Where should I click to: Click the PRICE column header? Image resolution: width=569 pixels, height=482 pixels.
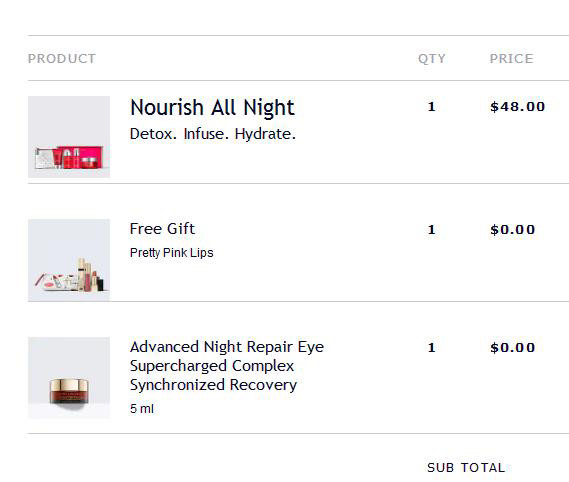511,58
